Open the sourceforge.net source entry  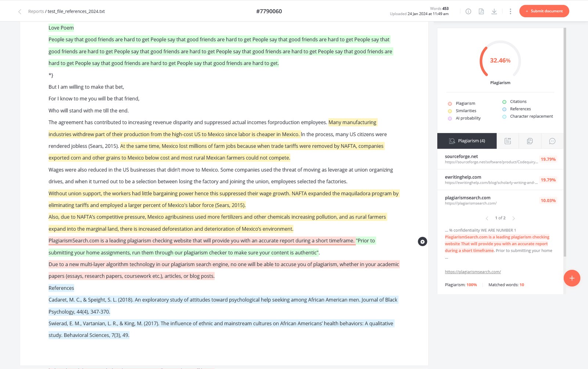coord(500,159)
